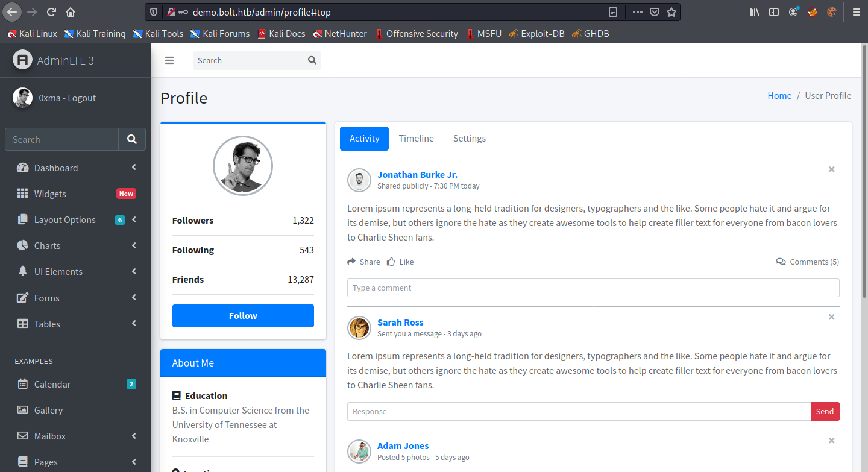The width and height of the screenshot is (868, 472).
Task: Share Jonathan Burke's post
Action: (x=363, y=262)
